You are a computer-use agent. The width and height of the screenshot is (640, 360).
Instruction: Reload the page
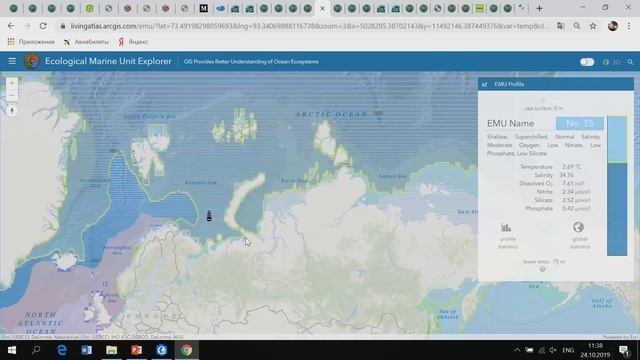point(43,26)
